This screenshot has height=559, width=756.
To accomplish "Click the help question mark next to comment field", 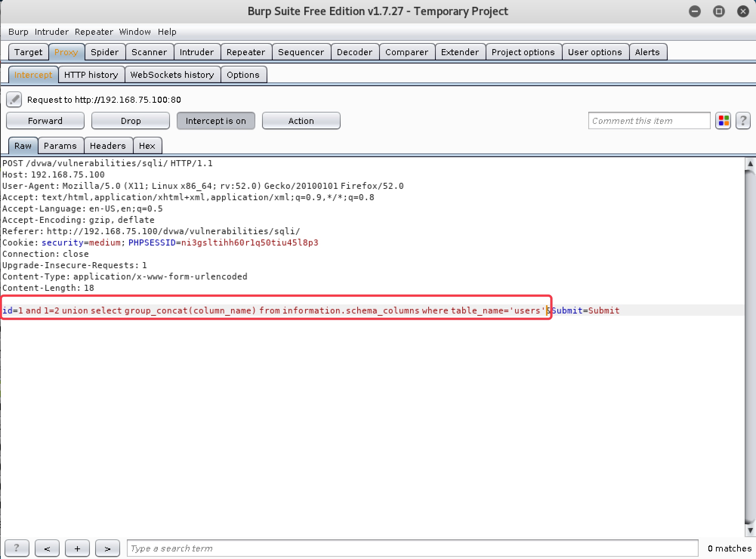I will pos(743,121).
